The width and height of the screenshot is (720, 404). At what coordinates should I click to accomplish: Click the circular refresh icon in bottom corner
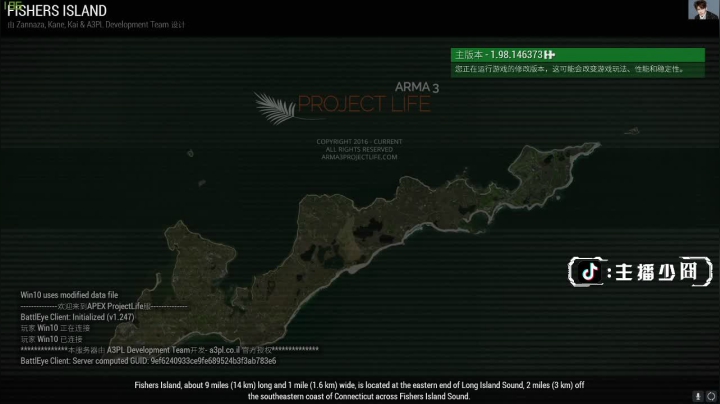[x=711, y=396]
